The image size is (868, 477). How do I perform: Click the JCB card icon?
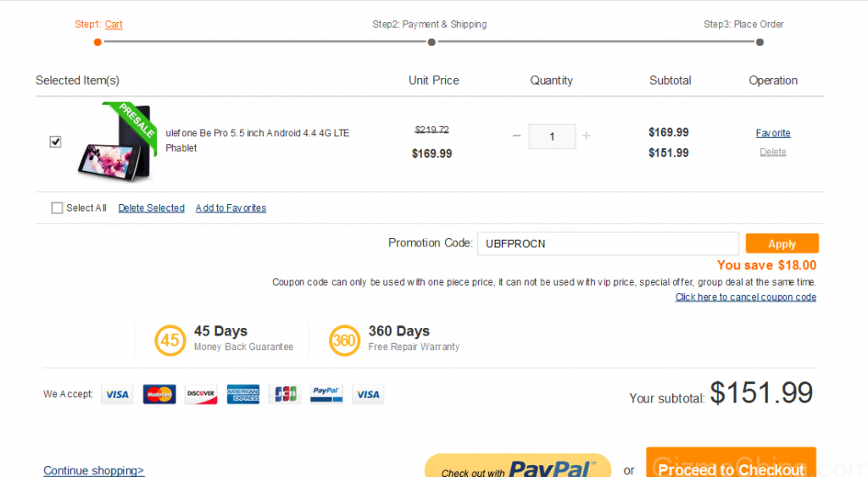pyautogui.click(x=285, y=395)
